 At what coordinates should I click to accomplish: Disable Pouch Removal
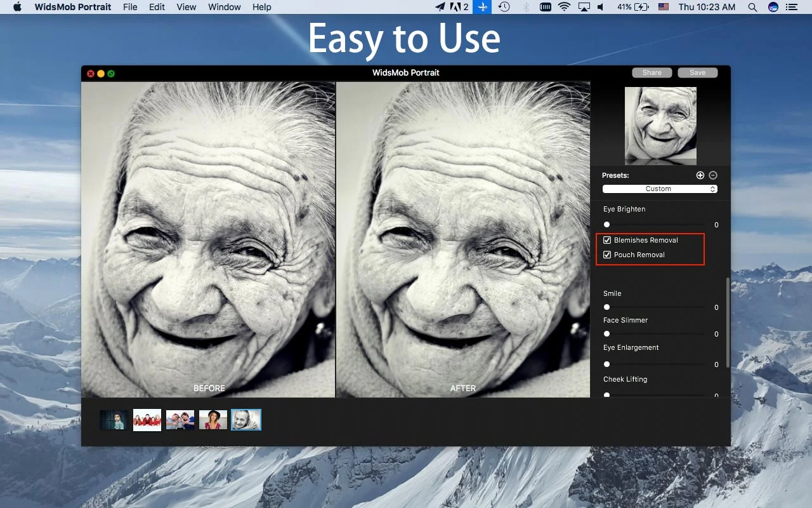click(x=607, y=254)
